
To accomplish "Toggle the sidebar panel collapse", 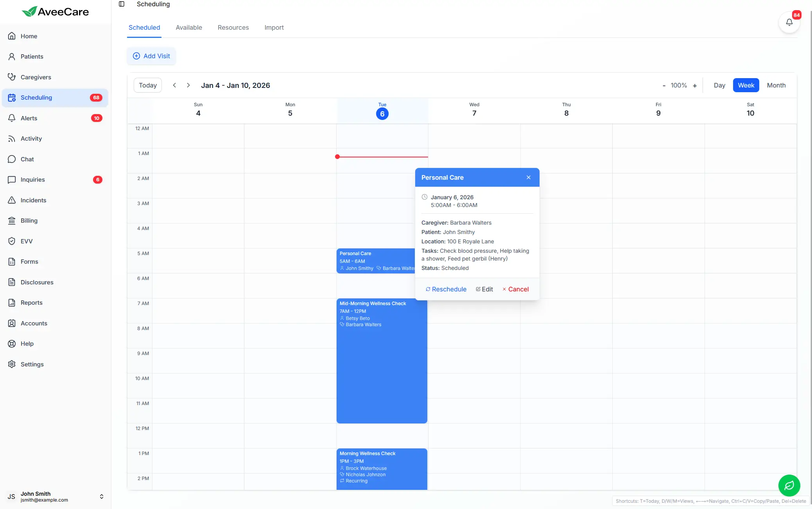I will tap(122, 4).
